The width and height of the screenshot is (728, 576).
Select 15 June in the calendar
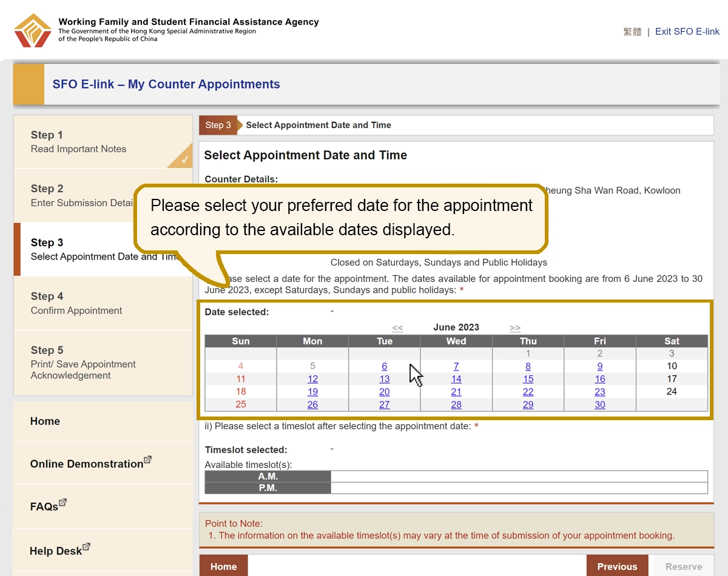point(528,379)
